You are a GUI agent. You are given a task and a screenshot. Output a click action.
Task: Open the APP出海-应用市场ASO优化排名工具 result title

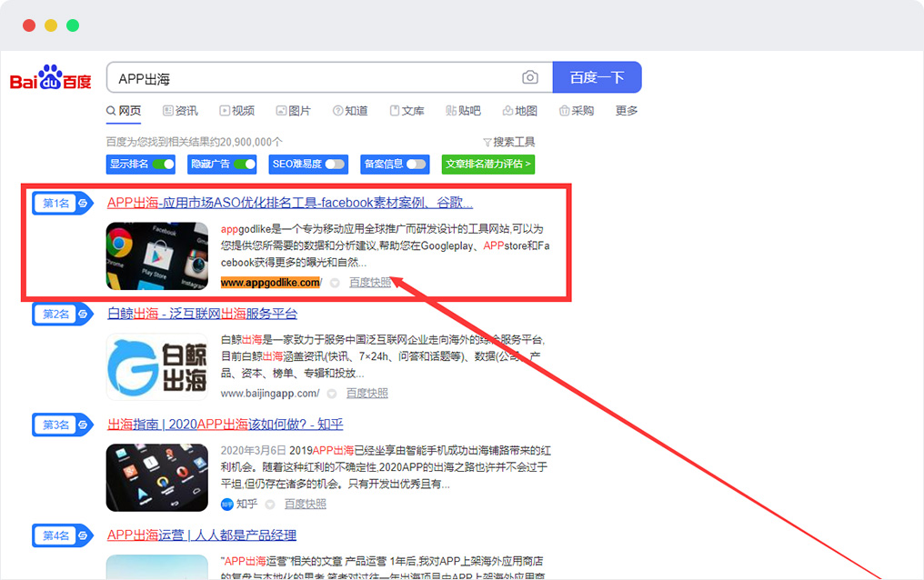pos(290,203)
